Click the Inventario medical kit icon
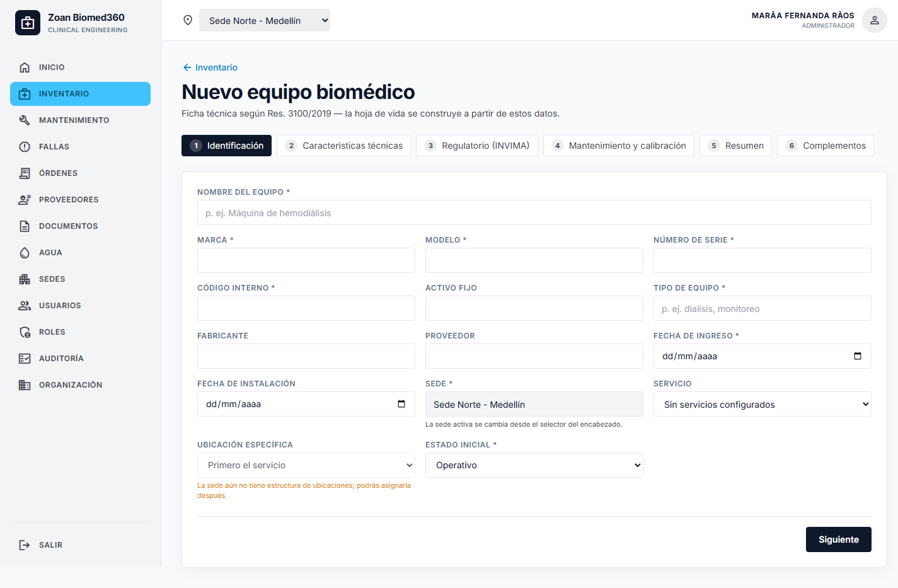 coord(25,94)
